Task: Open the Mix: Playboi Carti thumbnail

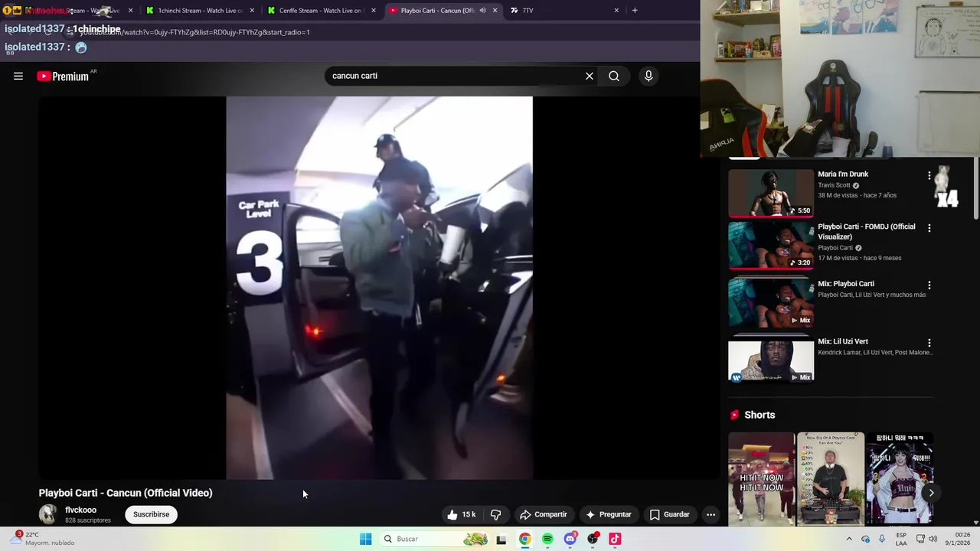Action: [771, 302]
